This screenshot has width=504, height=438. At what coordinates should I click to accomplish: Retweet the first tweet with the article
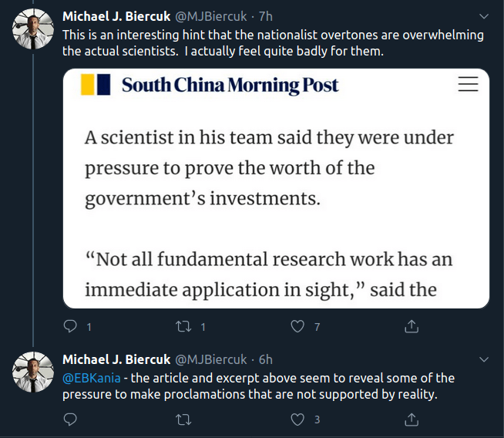click(x=183, y=326)
